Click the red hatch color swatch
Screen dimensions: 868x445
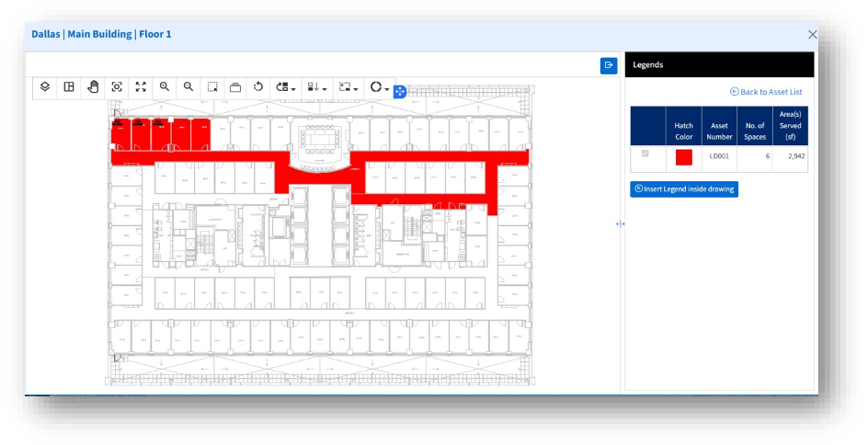coord(683,157)
